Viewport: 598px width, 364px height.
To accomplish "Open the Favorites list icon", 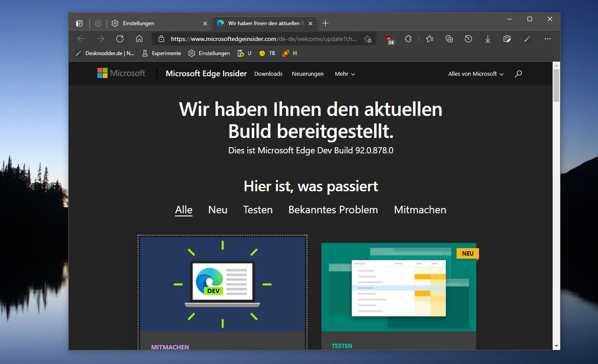I will pos(430,39).
